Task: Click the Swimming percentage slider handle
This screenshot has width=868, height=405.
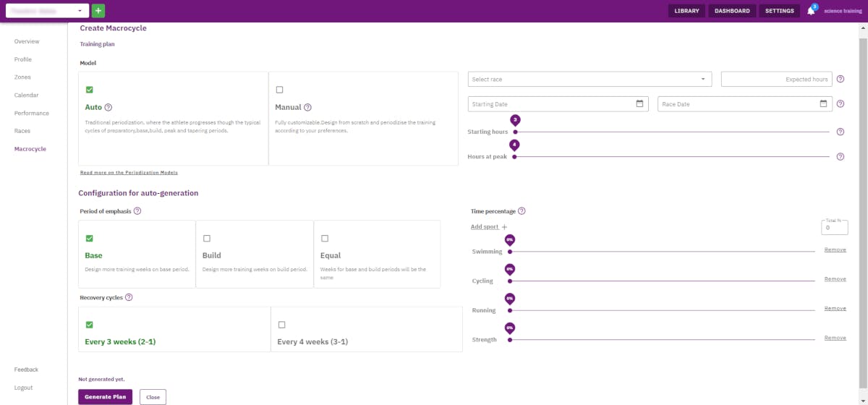Action: [510, 251]
